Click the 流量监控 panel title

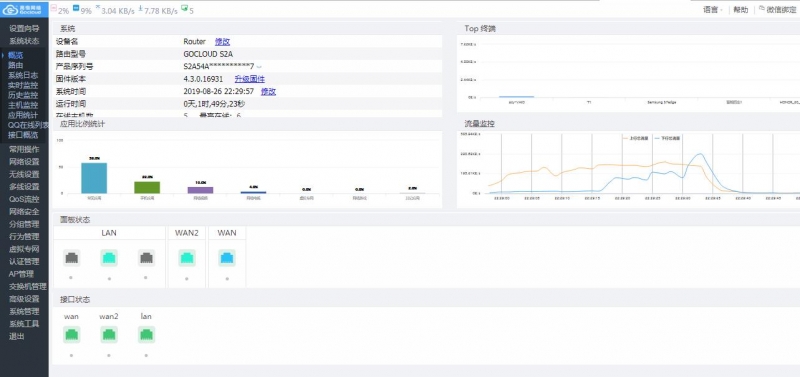pos(479,123)
